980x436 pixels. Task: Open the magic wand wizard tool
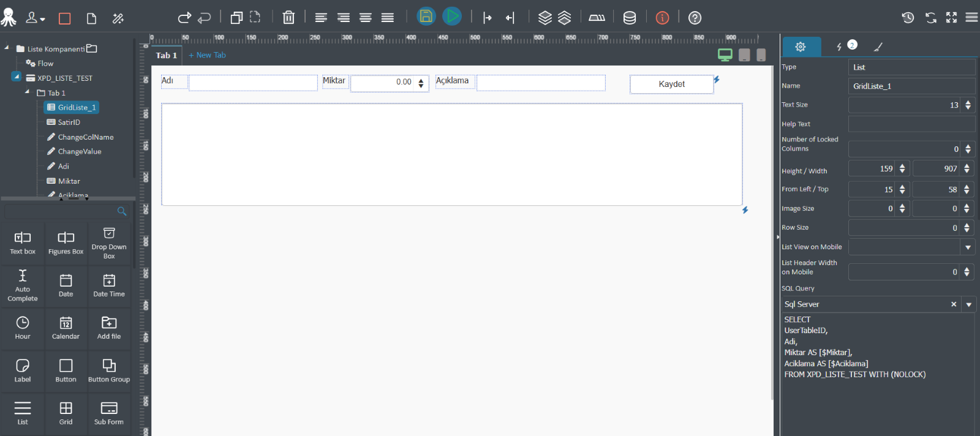tap(118, 18)
